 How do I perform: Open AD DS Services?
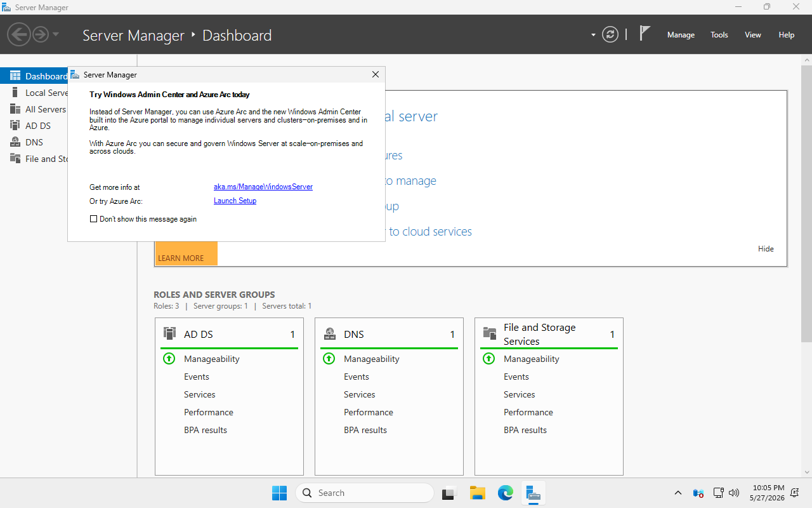point(200,394)
